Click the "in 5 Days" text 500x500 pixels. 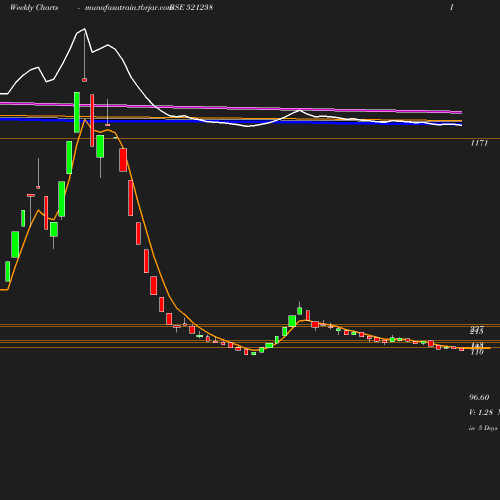pos(483,428)
